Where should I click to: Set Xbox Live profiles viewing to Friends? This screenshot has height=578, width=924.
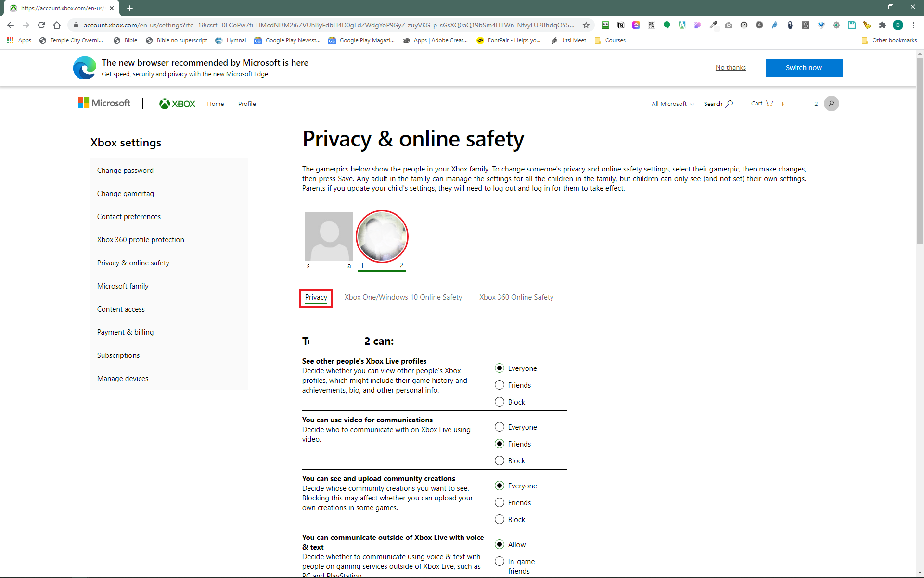[500, 385]
